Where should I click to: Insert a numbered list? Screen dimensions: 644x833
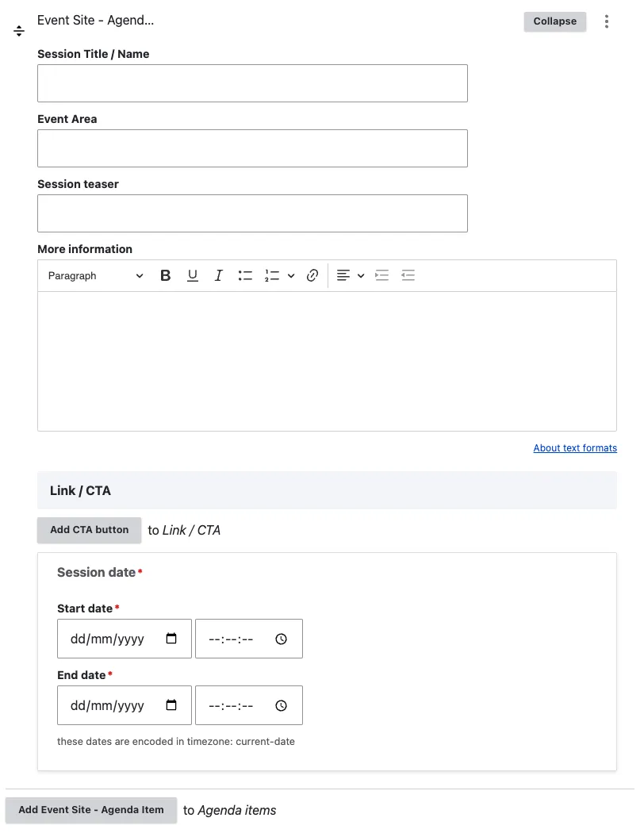pyautogui.click(x=272, y=276)
